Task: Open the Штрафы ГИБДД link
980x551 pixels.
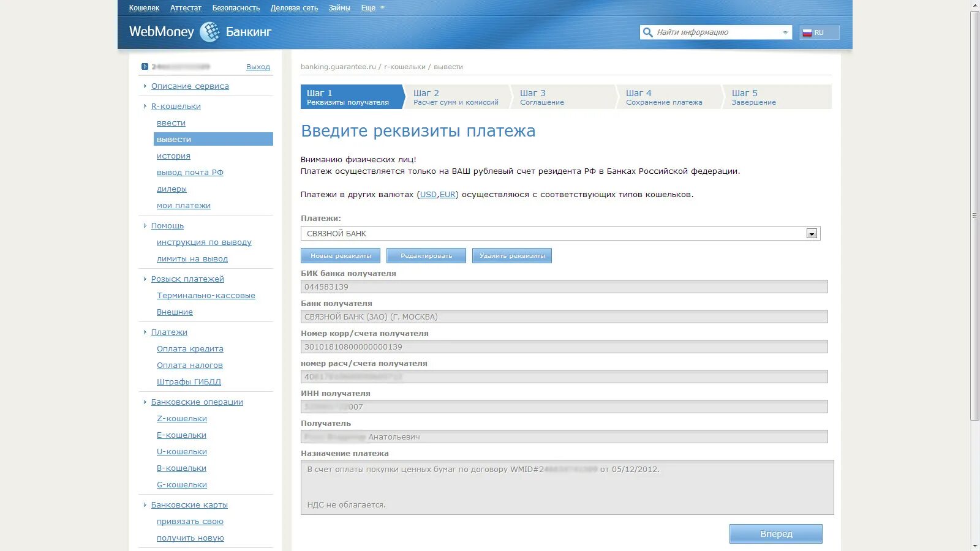Action: (x=189, y=382)
